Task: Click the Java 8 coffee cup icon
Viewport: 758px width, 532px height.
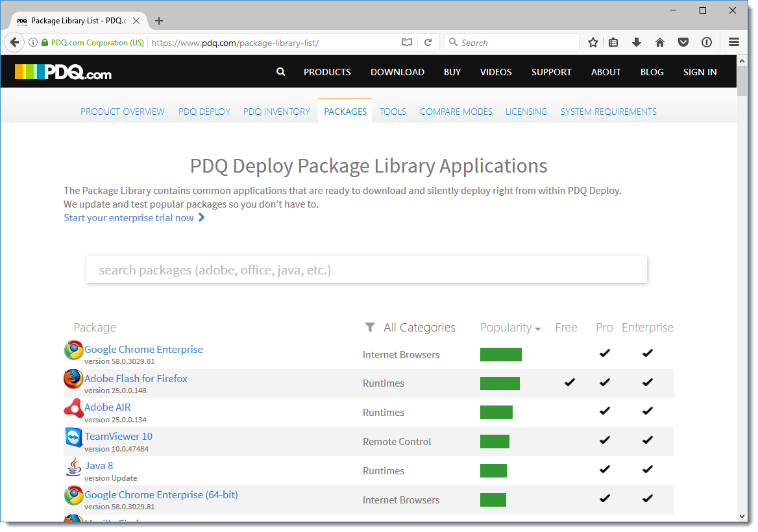Action: pyautogui.click(x=73, y=466)
